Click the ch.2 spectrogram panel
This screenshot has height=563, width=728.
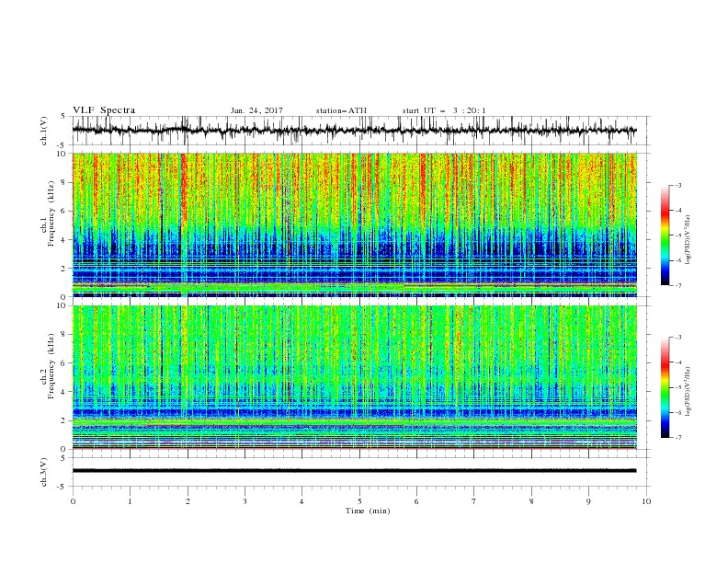click(x=355, y=377)
